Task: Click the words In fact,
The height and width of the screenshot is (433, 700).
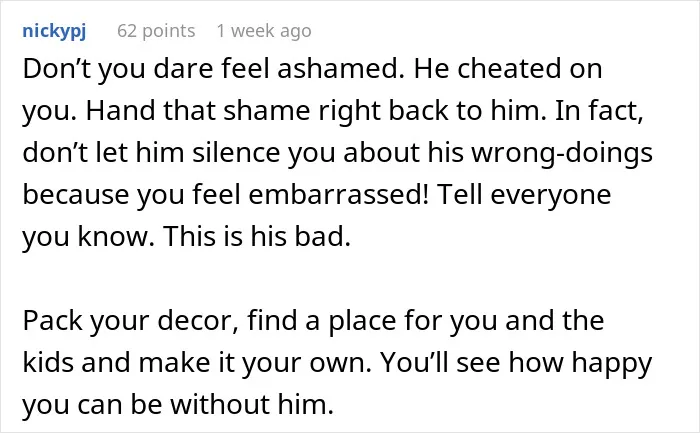Action: tap(599, 111)
